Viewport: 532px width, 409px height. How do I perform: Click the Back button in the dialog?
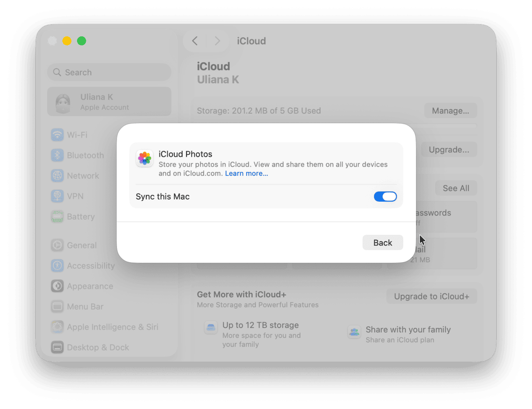[x=383, y=242]
